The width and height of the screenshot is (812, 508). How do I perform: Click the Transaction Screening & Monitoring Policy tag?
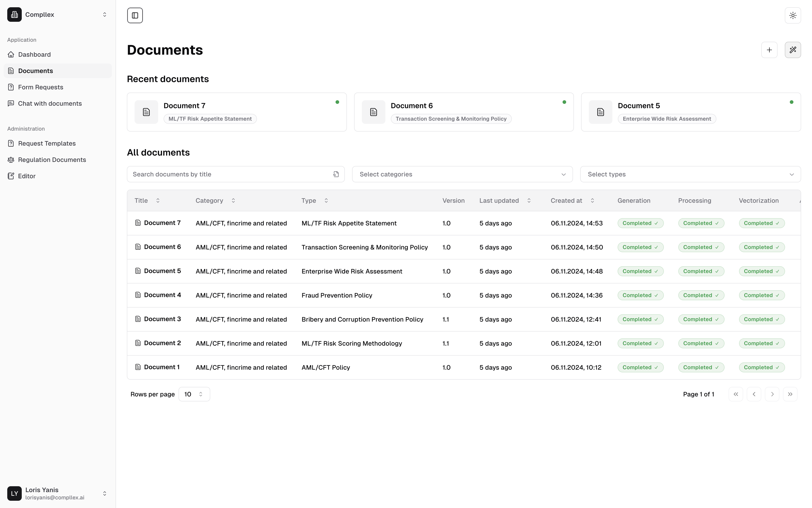(451, 119)
